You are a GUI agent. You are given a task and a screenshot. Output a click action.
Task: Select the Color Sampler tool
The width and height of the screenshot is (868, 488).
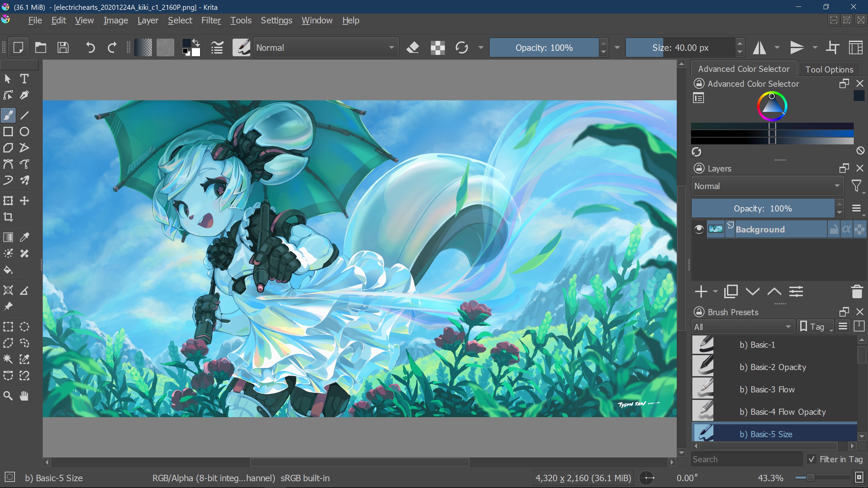24,237
